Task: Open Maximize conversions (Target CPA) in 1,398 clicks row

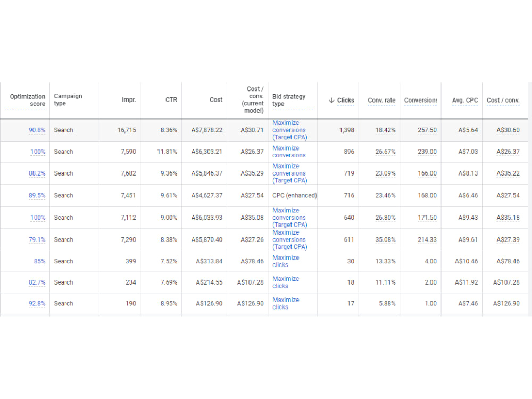Action: point(289,130)
